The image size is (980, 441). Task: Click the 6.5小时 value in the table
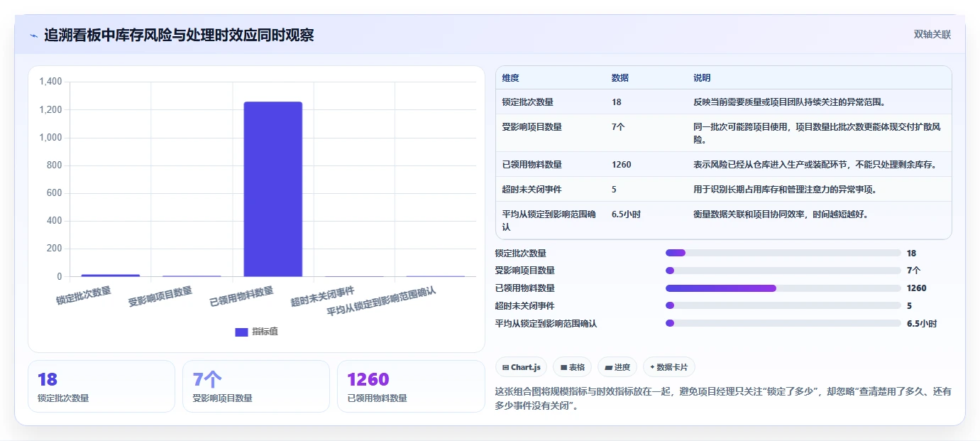coord(626,214)
